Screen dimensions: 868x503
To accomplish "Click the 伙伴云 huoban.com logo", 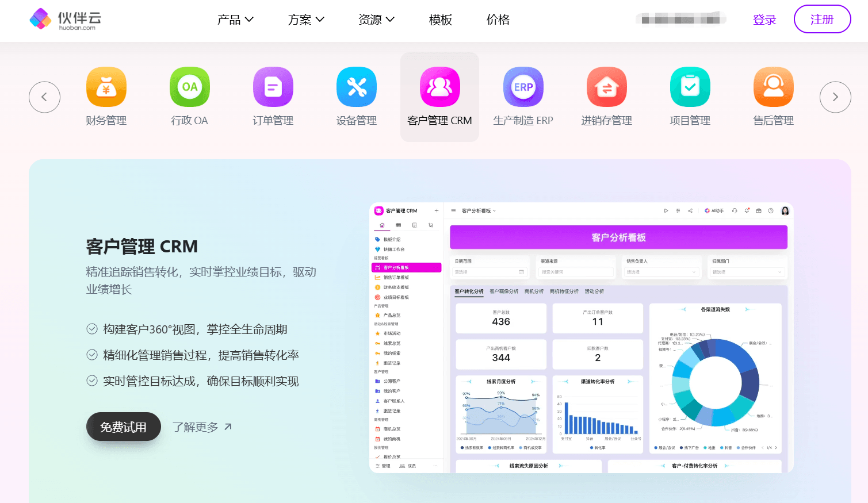I will point(66,20).
